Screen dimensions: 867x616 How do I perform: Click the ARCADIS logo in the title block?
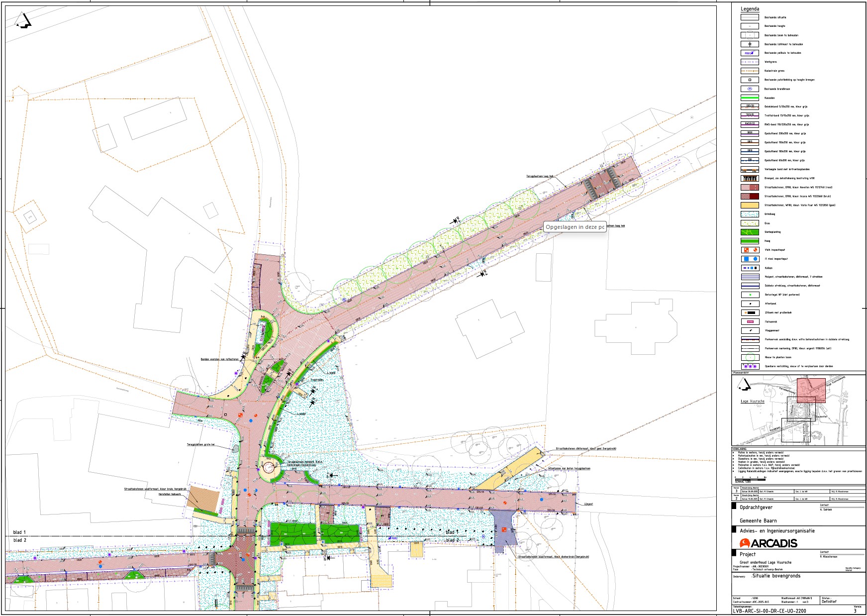coord(768,543)
